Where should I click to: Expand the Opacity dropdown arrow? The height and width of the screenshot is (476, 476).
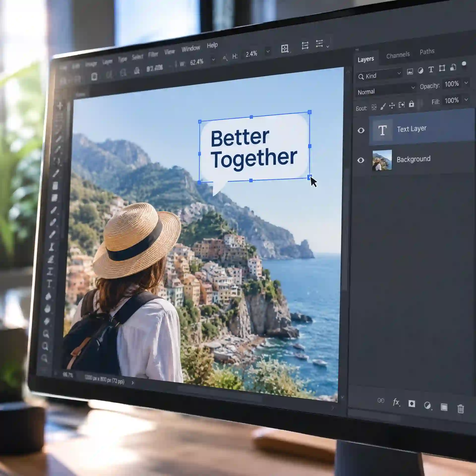point(466,83)
